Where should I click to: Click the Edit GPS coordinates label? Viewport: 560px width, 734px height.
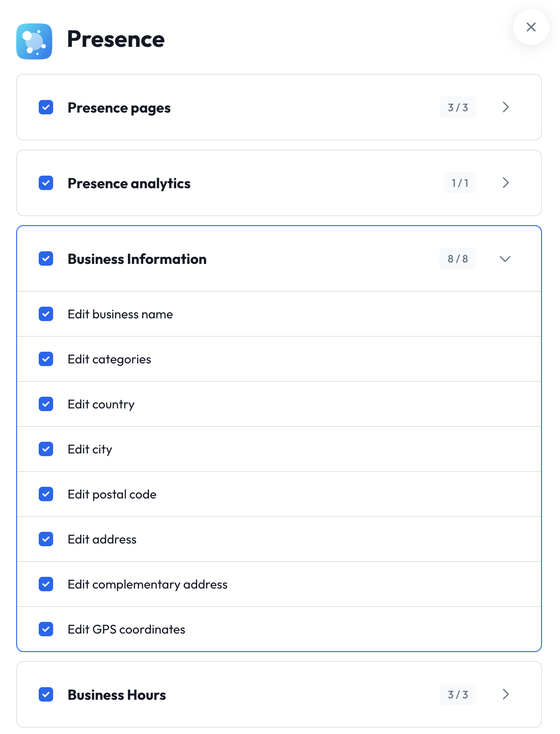click(126, 630)
